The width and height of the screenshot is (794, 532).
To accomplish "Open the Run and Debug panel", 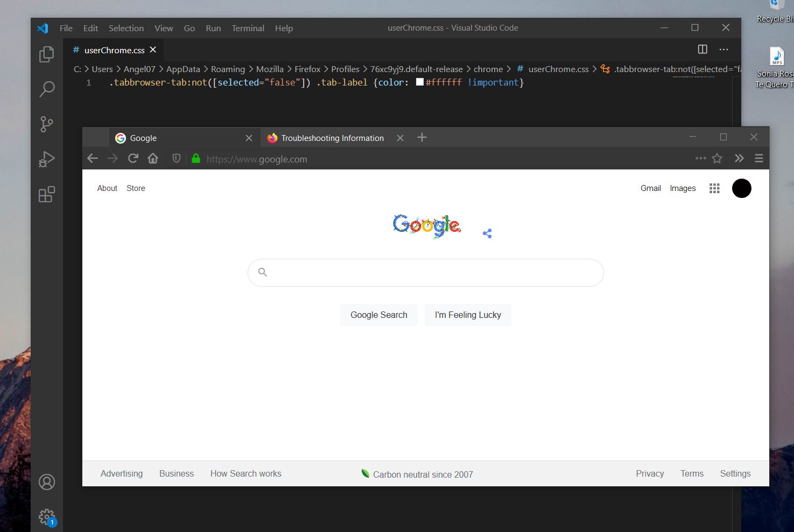I will click(x=47, y=159).
